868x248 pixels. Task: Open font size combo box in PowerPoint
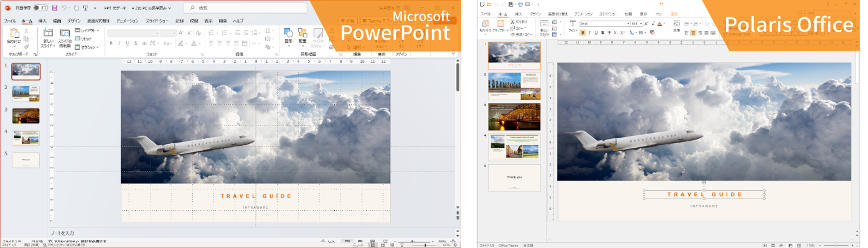(168, 33)
